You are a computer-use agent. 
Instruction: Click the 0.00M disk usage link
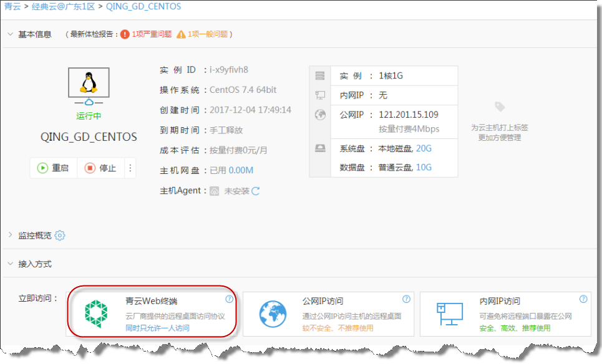pos(241,170)
